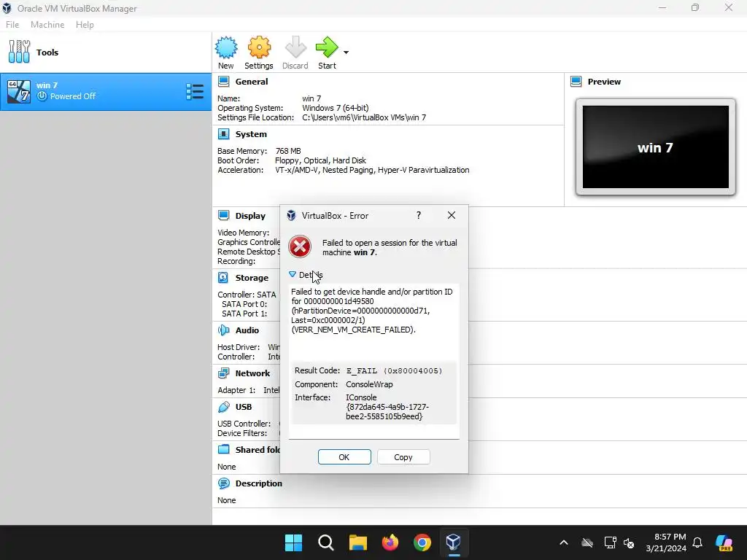The width and height of the screenshot is (747, 560).
Task: Open the System section header
Action: click(x=251, y=134)
